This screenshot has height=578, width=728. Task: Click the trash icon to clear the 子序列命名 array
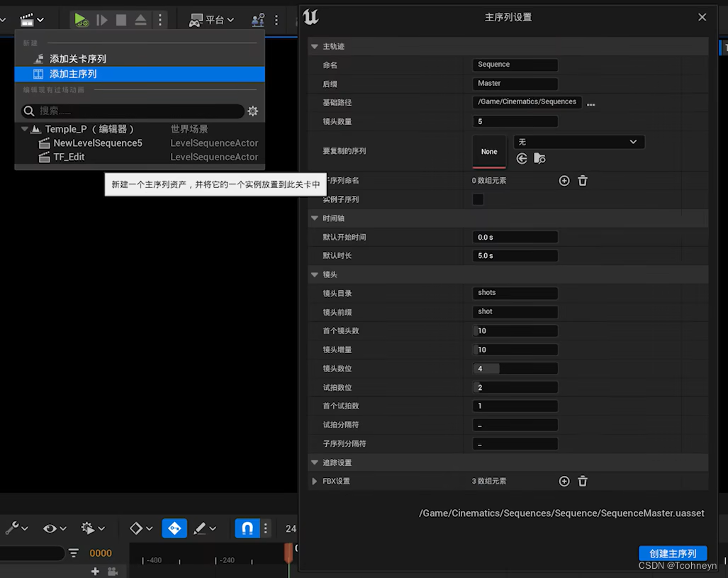click(x=582, y=181)
